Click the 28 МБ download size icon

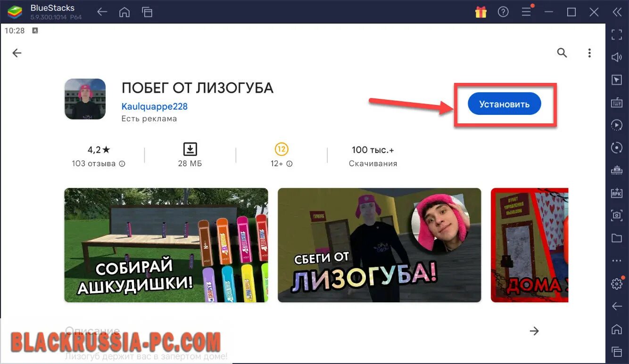190,149
